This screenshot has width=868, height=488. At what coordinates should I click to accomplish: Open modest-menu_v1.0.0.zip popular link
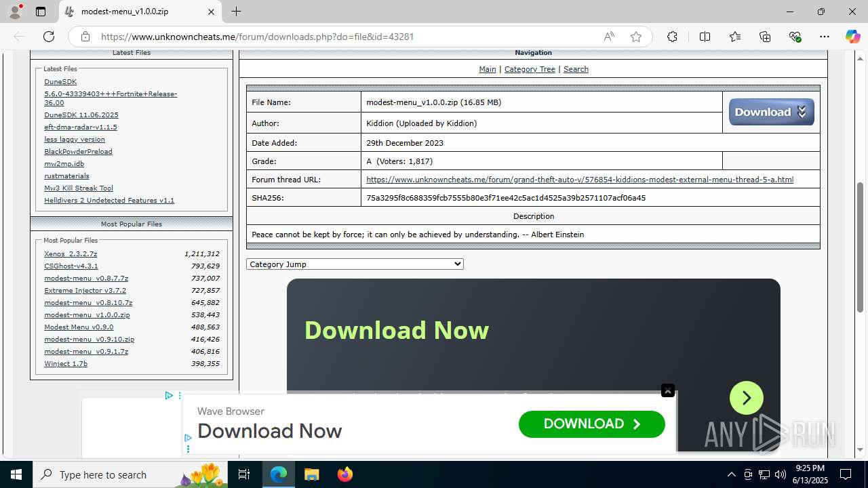[87, 315]
